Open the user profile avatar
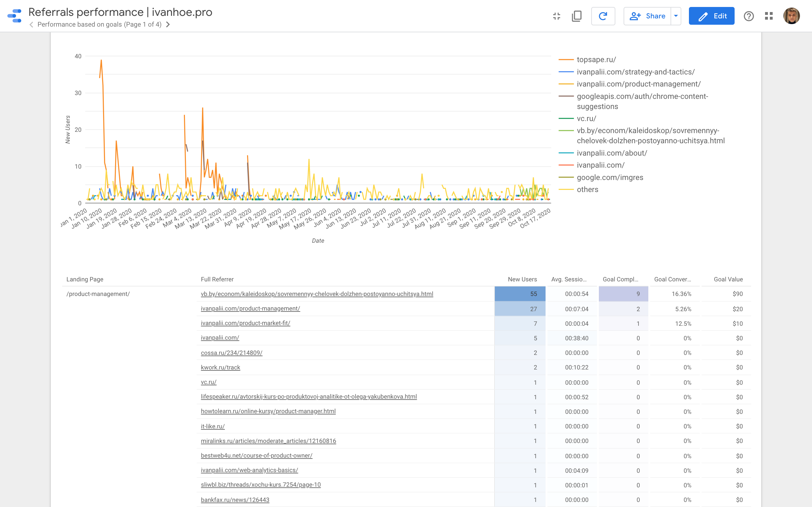The width and height of the screenshot is (812, 507). pyautogui.click(x=792, y=16)
